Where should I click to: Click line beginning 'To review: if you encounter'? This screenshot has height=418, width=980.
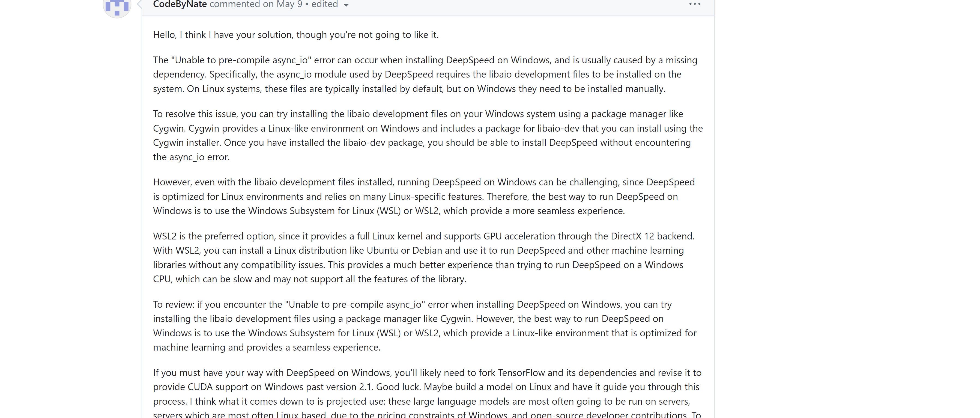click(412, 304)
